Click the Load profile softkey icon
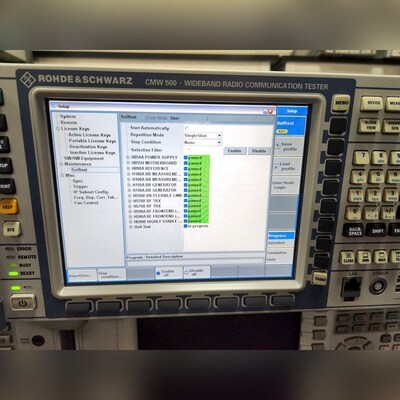This screenshot has width=400, height=400. (276, 166)
